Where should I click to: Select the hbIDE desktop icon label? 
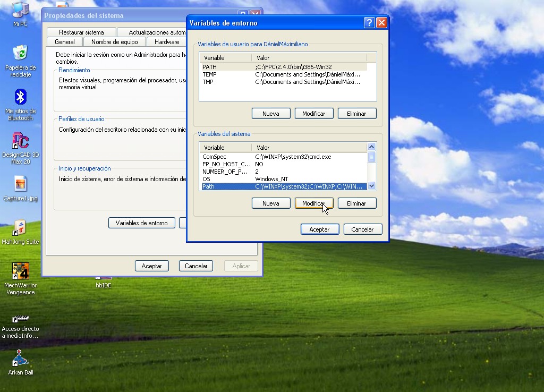click(x=104, y=285)
